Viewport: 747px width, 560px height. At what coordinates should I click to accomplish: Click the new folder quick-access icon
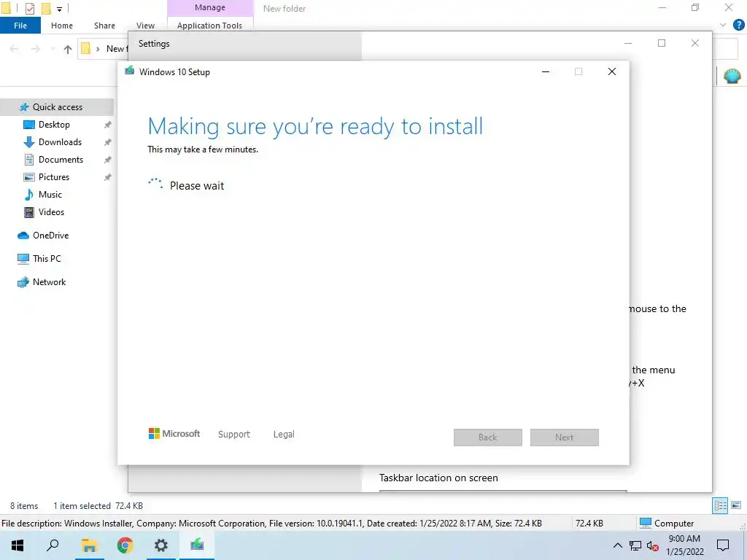click(x=46, y=8)
